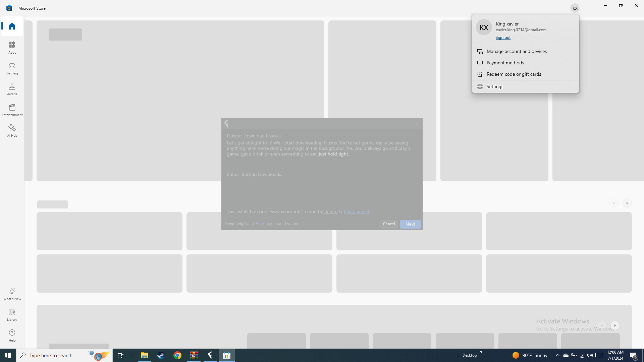644x362 pixels.
Task: Open What's New in the sidebar
Action: tap(12, 294)
